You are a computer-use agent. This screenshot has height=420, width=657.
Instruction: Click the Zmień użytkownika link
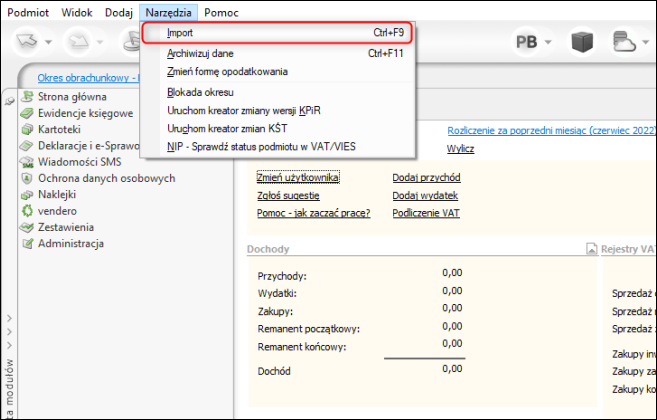coord(298,178)
